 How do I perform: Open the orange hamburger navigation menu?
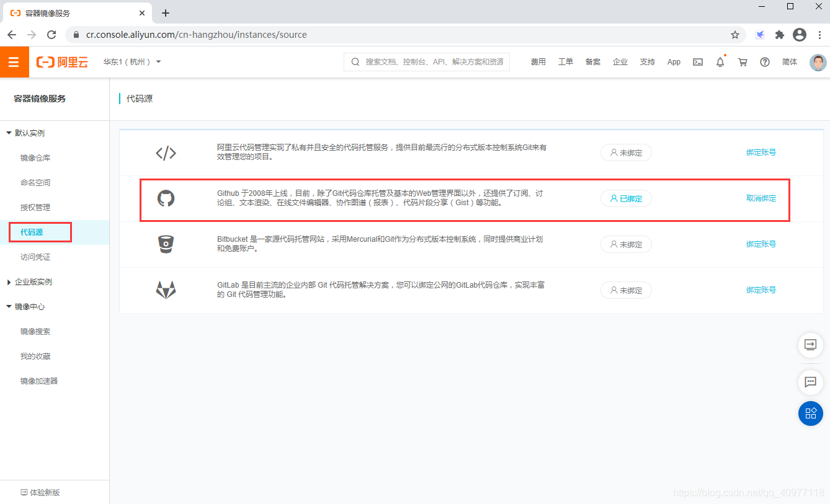14,62
